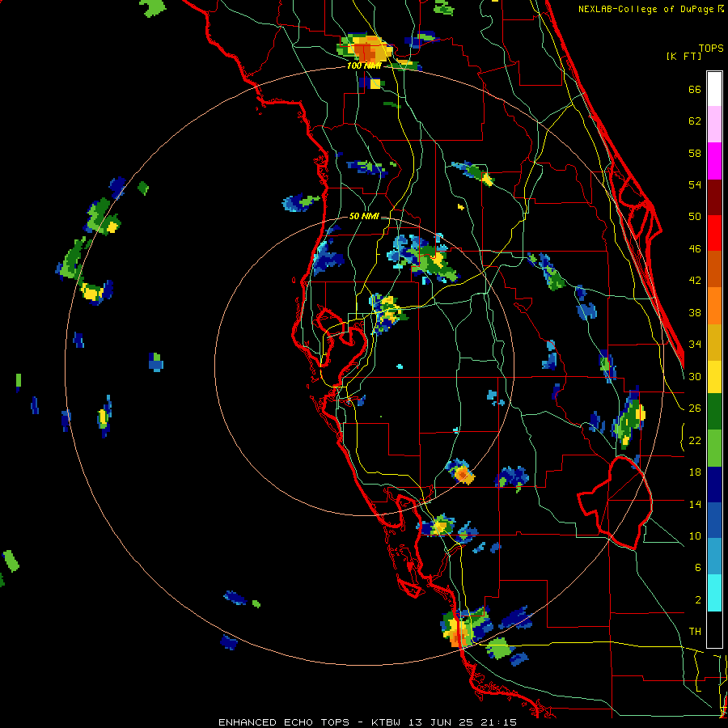Click the 34 legend value label

pos(695,345)
